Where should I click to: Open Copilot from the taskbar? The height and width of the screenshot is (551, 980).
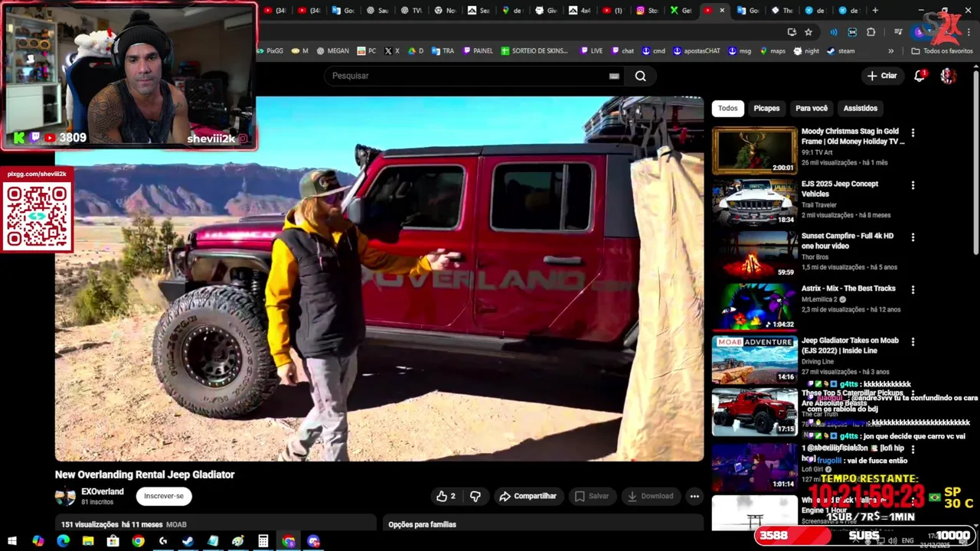coord(38,541)
